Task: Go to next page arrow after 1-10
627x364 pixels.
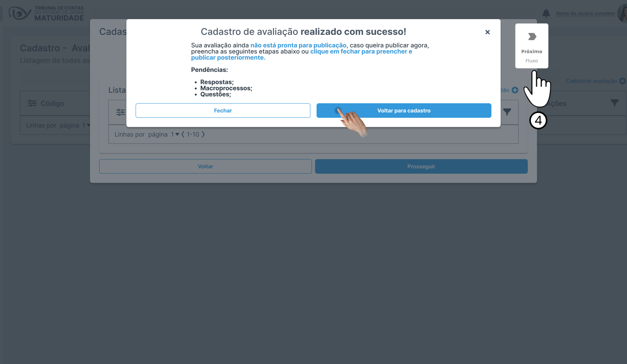Action: tap(203, 134)
